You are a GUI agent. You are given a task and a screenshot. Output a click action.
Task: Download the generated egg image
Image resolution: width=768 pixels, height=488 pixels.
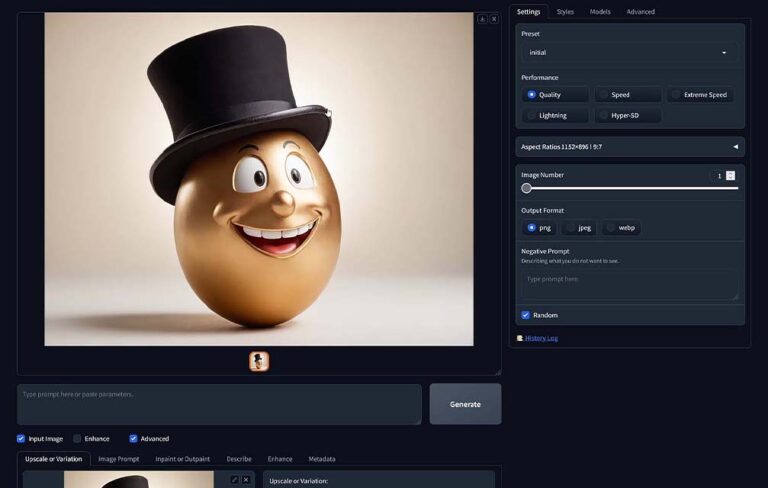482,18
